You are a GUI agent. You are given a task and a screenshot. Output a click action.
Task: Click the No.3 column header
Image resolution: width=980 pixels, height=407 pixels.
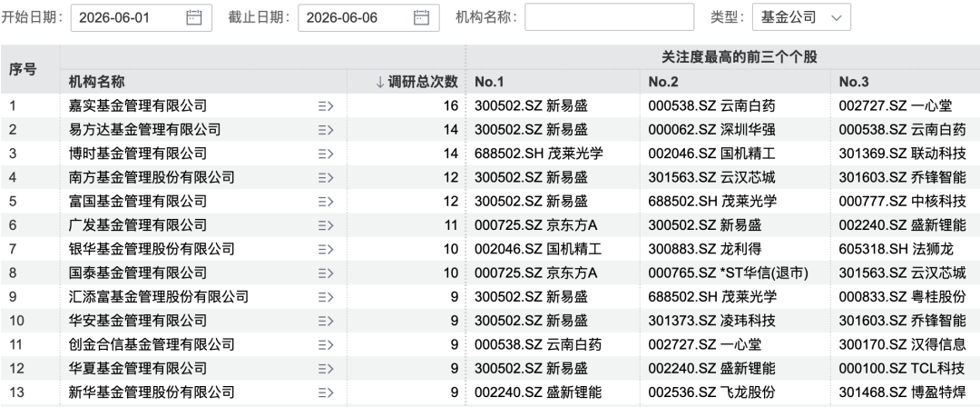click(854, 82)
